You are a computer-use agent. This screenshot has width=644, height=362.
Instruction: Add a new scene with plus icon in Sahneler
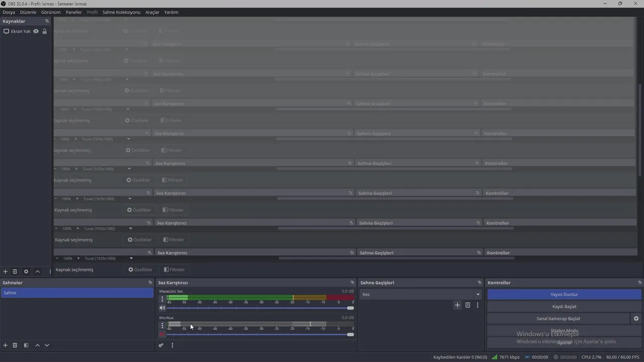pyautogui.click(x=6, y=345)
